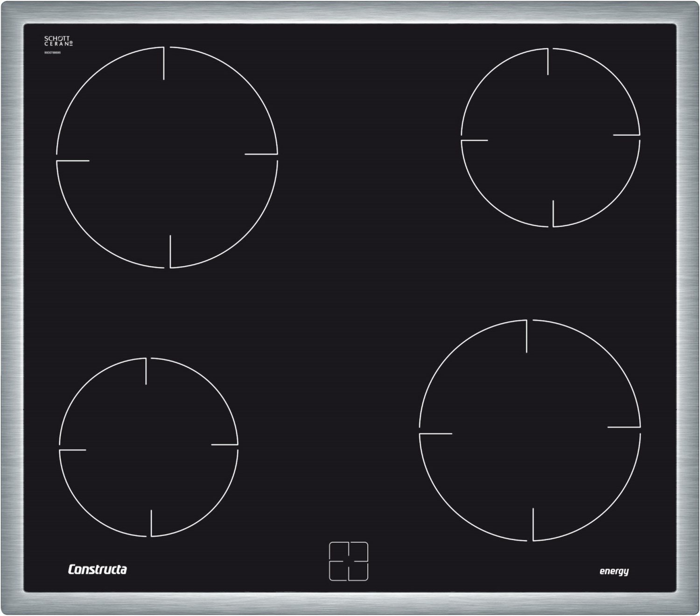700x616 pixels.
Task: Tap center of large bottom-right cooking zone
Action: 530,430
